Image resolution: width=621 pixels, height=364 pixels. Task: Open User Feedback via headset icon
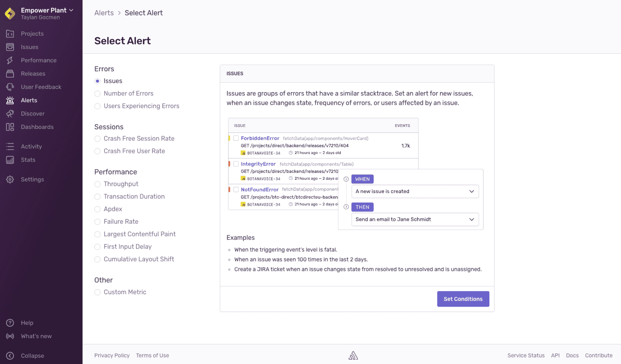[x=10, y=87]
